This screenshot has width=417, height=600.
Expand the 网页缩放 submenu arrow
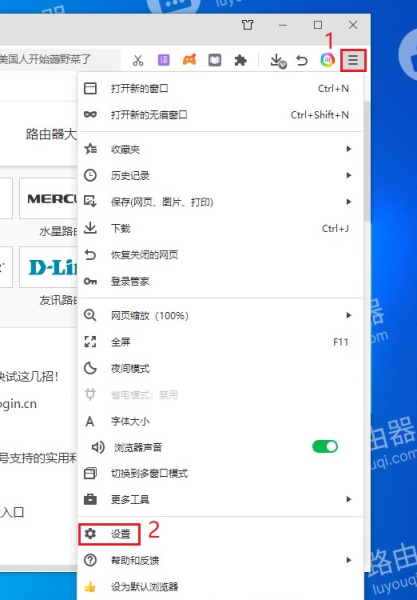[349, 315]
